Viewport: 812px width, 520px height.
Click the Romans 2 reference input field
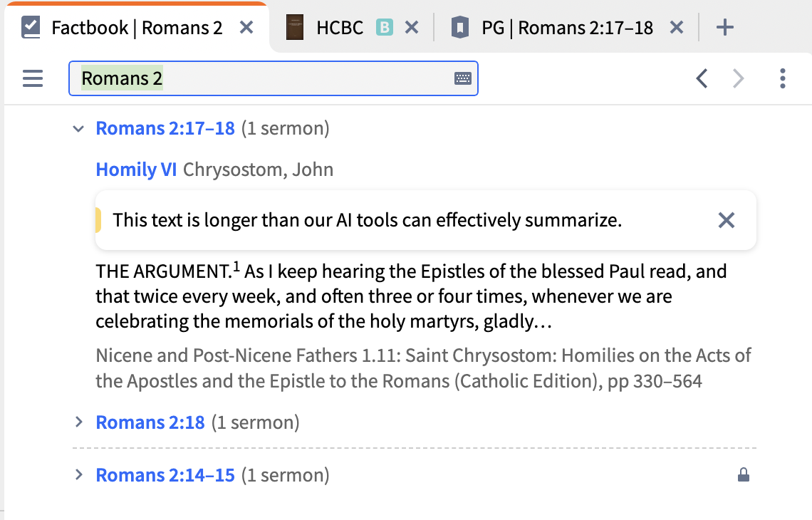264,78
